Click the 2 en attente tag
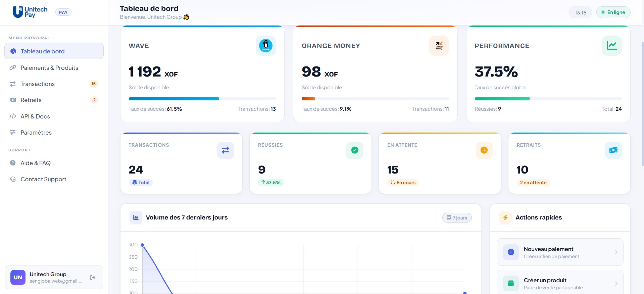Image resolution: width=644 pixels, height=294 pixels. click(533, 183)
